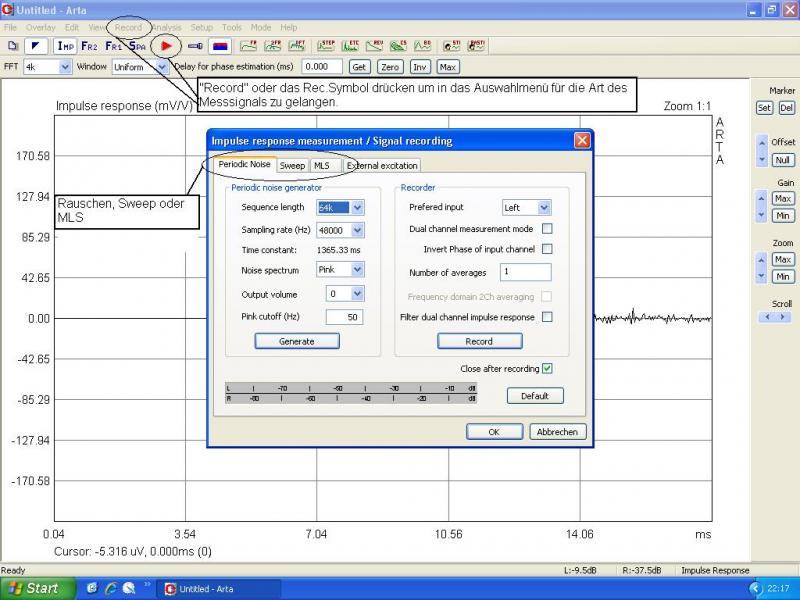Uncheck Close after recording

click(x=547, y=368)
